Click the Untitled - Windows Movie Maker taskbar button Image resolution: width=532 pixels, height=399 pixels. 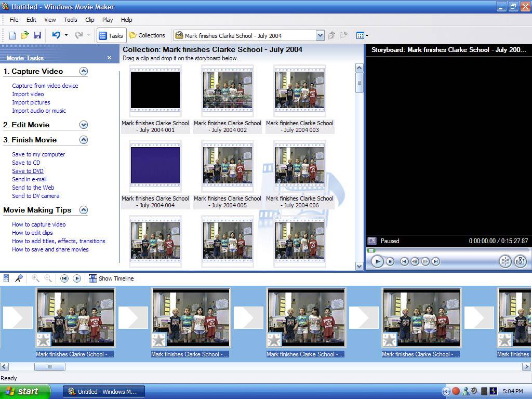pyautogui.click(x=104, y=392)
